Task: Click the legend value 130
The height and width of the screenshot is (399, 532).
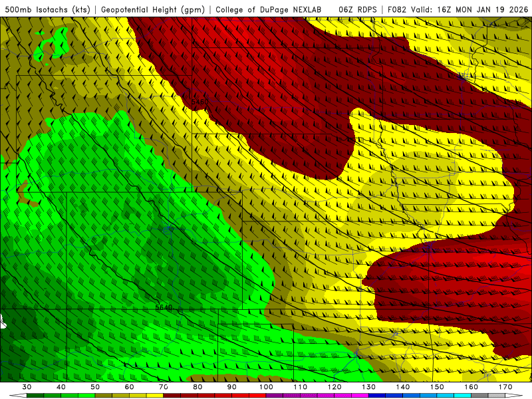Action: coord(369,387)
